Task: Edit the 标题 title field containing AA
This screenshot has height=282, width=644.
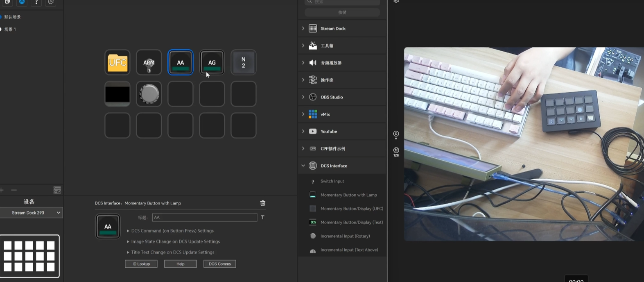Action: click(x=205, y=217)
